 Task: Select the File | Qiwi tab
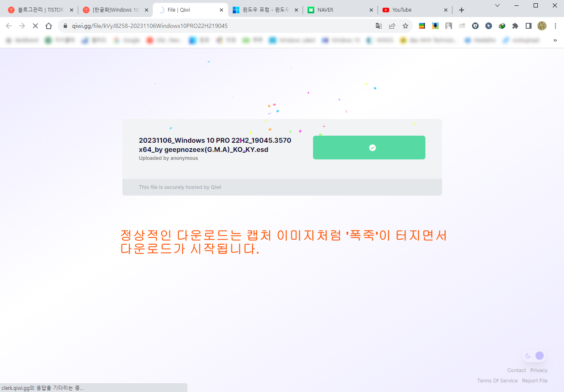tap(190, 10)
